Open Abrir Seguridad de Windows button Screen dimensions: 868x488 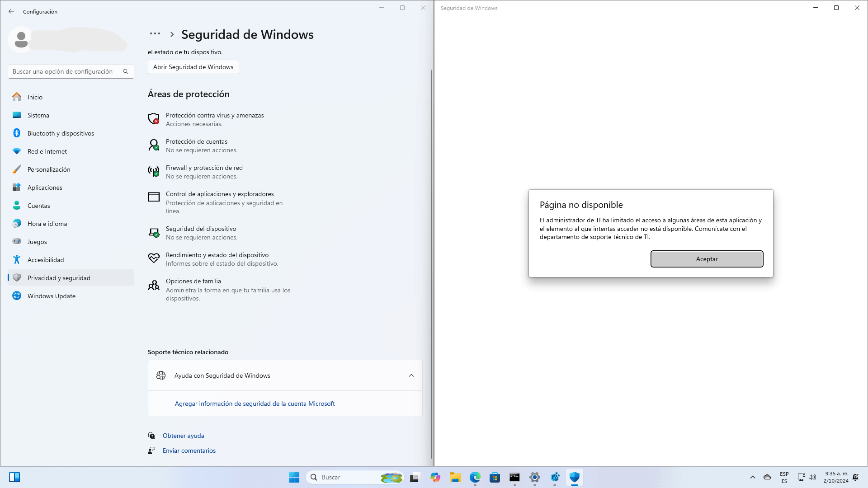pyautogui.click(x=193, y=67)
